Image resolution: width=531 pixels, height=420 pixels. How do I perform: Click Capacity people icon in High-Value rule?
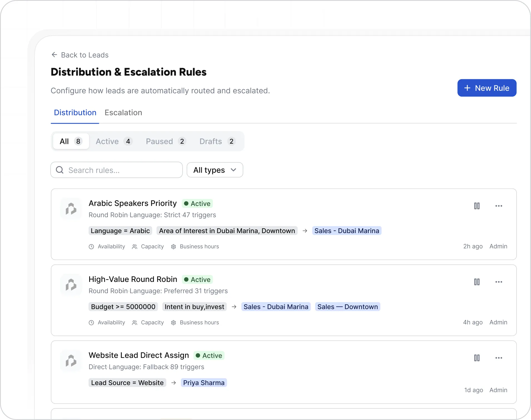[134, 323]
